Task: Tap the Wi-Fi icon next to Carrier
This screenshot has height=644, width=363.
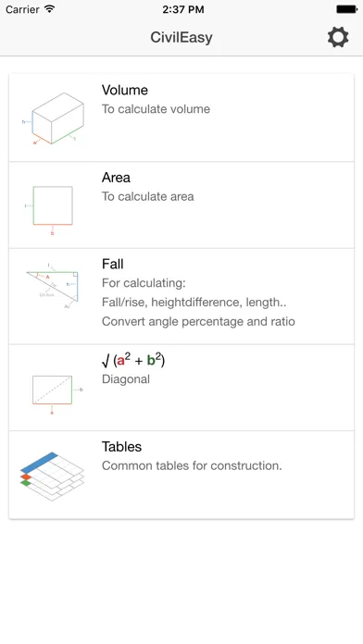Action: (50, 9)
